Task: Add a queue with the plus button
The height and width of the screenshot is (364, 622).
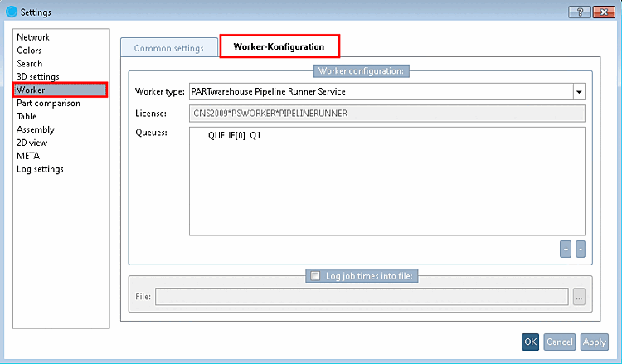Action: click(x=566, y=250)
